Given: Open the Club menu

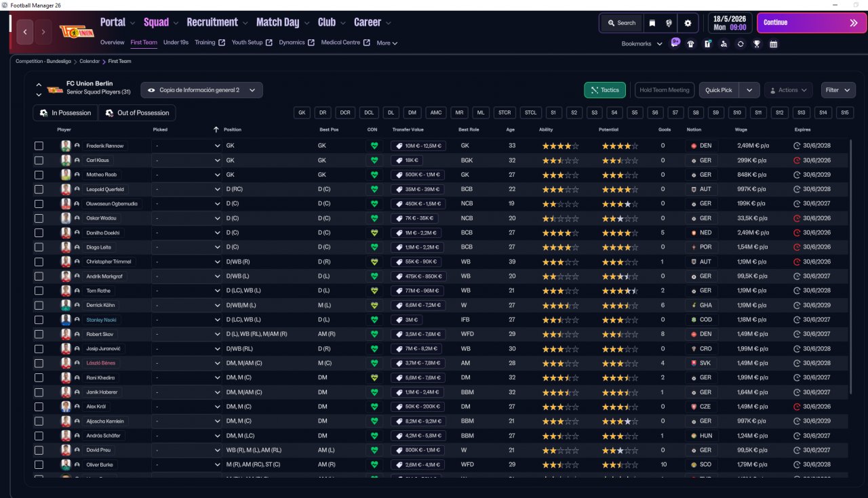Looking at the screenshot, I should click(331, 22).
